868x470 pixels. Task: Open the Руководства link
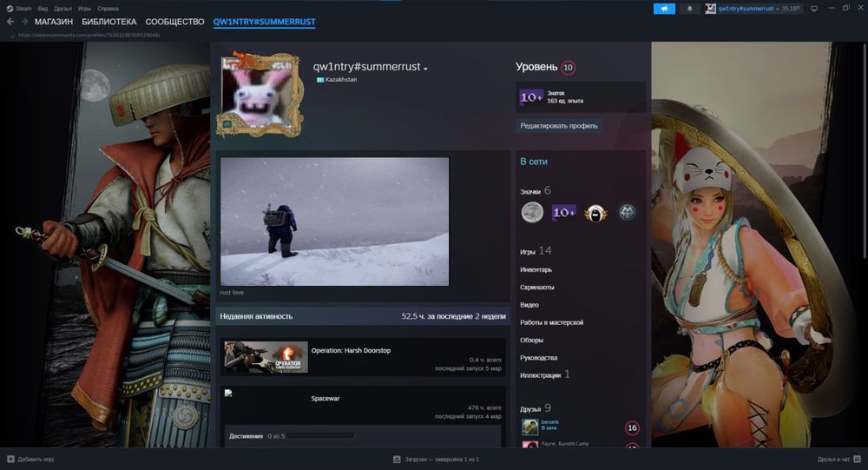(x=539, y=358)
